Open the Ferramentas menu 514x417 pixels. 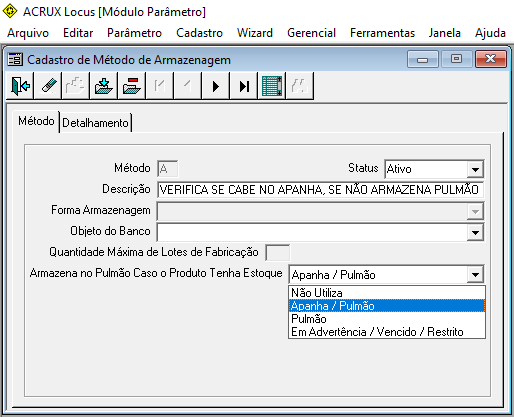tap(382, 33)
